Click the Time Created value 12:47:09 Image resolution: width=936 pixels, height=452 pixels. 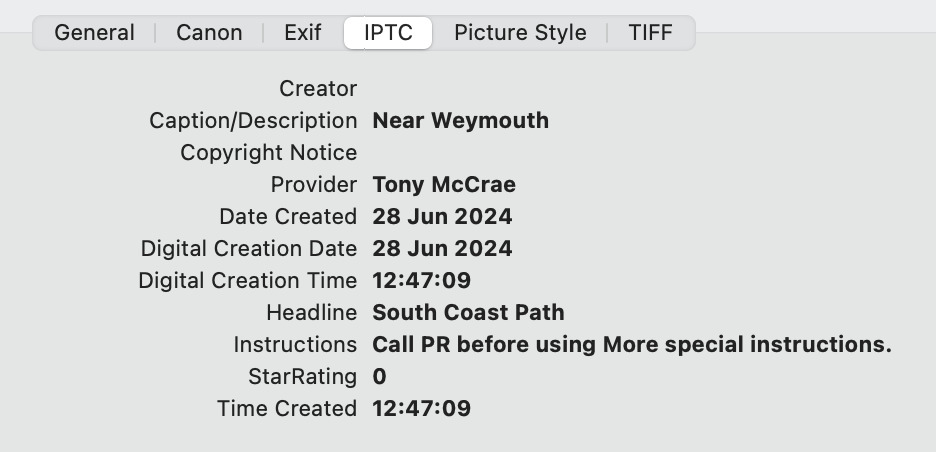tap(421, 409)
